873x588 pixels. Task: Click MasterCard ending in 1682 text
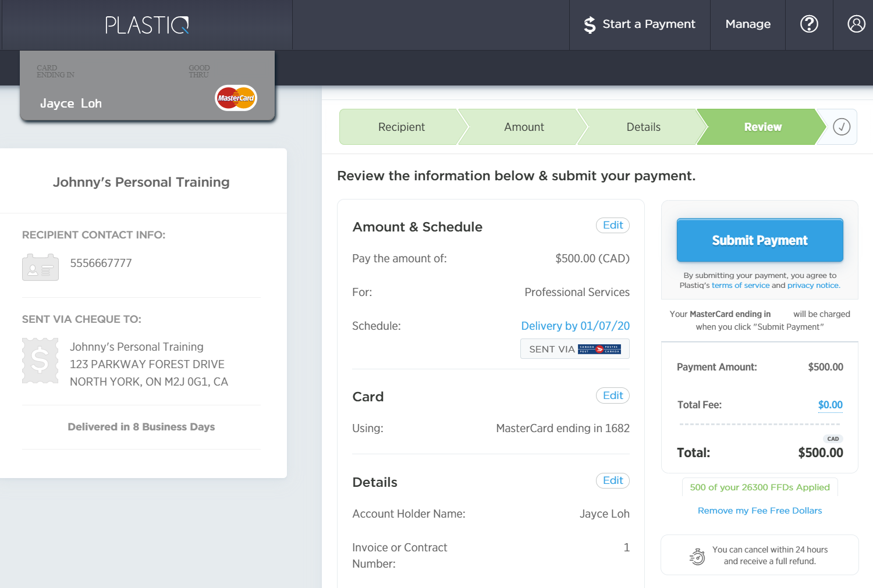563,429
